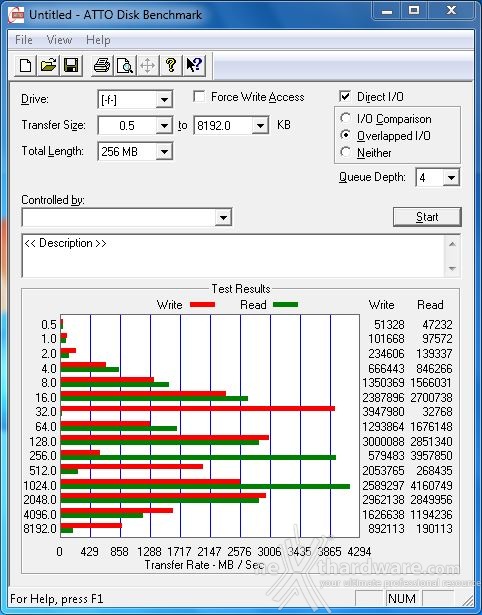The height and width of the screenshot is (615, 482).
Task: Click the green read bar for 1024.0
Action: pyautogui.click(x=205, y=486)
